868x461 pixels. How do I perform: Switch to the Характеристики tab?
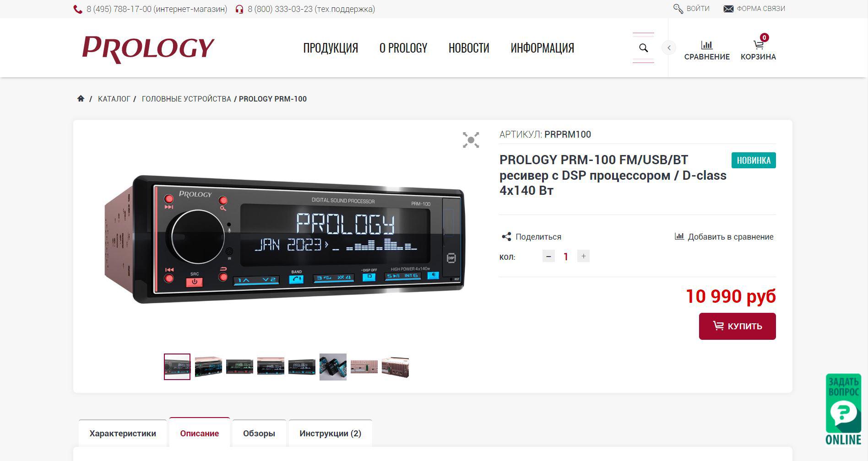coord(123,433)
